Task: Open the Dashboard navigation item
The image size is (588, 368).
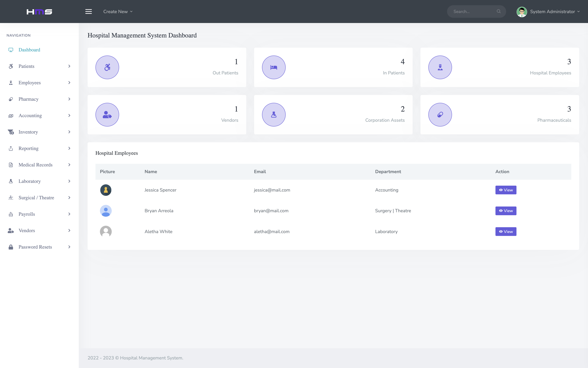Action: click(x=39, y=50)
